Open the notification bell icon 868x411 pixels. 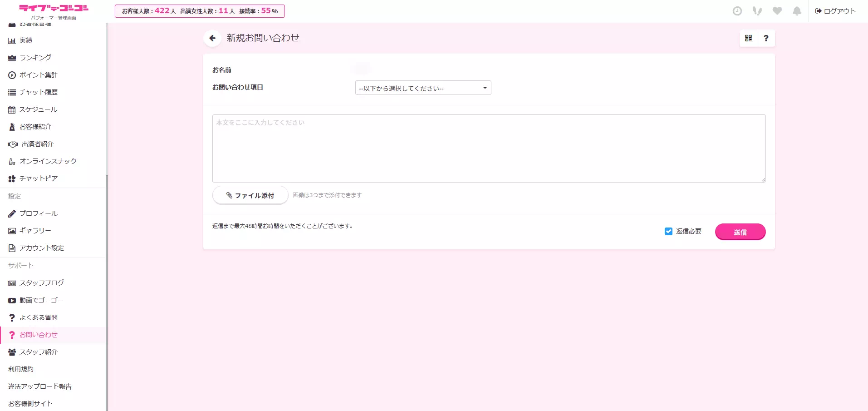click(797, 11)
